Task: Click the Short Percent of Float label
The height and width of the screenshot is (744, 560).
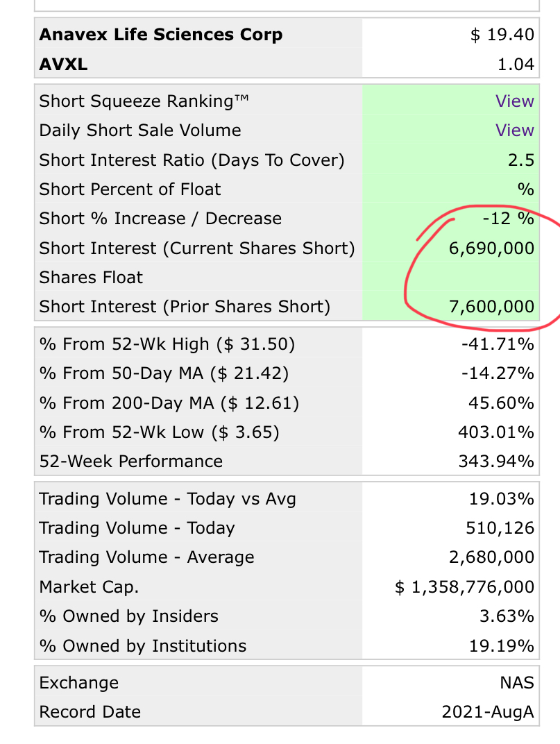Action: [x=130, y=189]
